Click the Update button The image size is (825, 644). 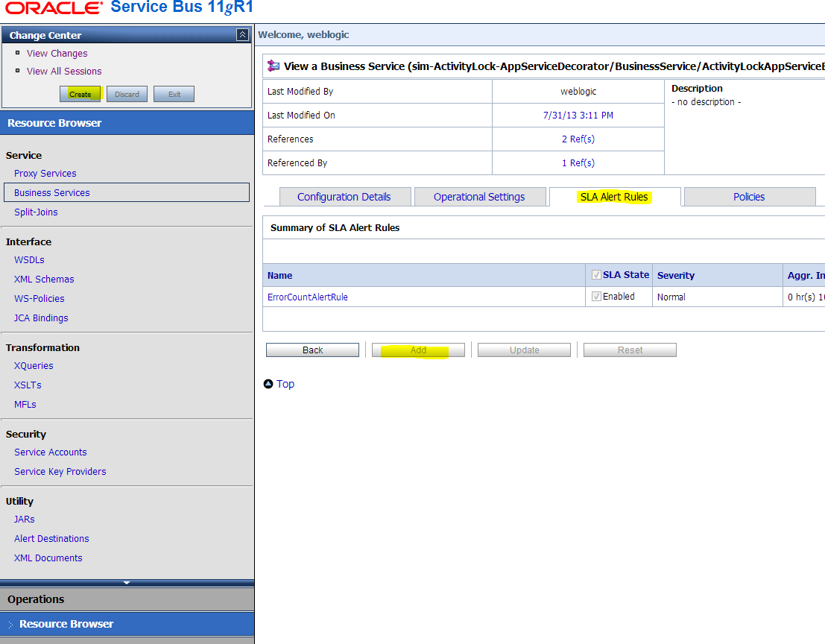pos(524,350)
